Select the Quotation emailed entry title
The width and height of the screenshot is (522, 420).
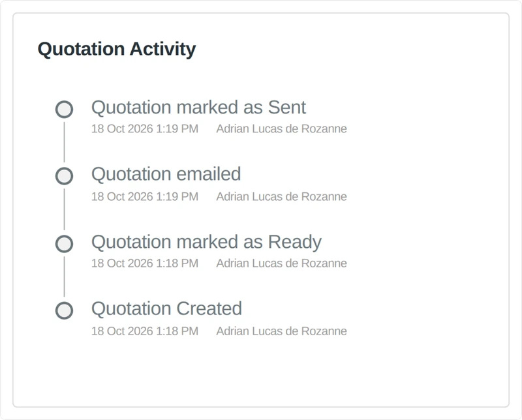click(166, 174)
